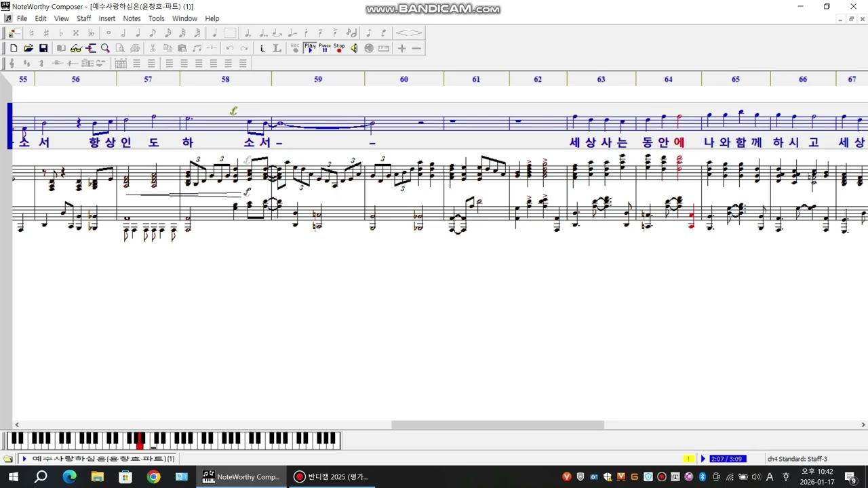The width and height of the screenshot is (868, 488).
Task: Open print preview
Action: [x=120, y=48]
